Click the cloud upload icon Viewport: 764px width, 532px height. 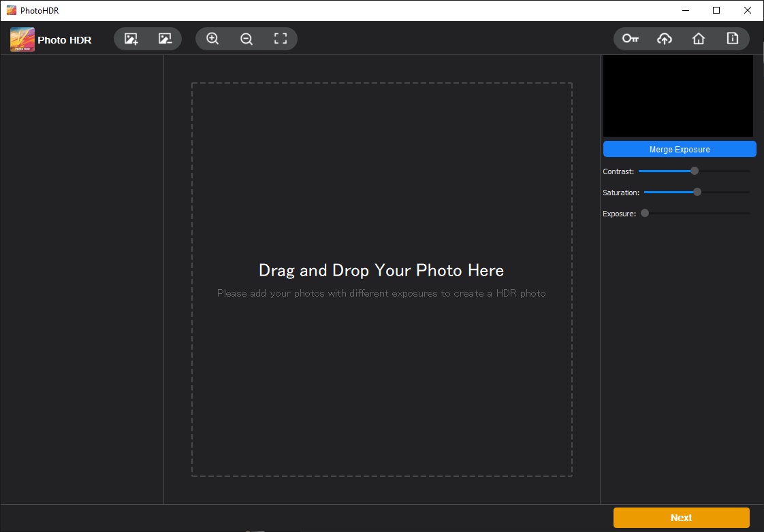point(665,39)
